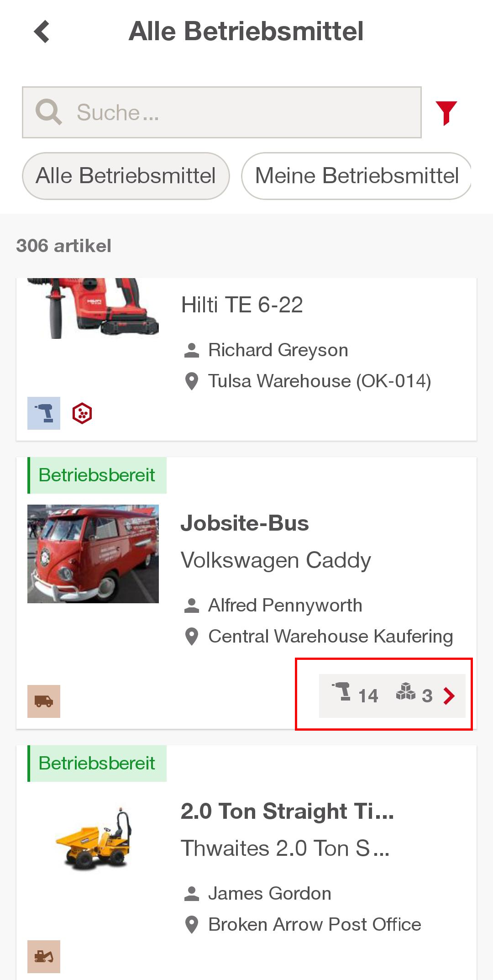Tap the back arrow icon

(x=42, y=32)
